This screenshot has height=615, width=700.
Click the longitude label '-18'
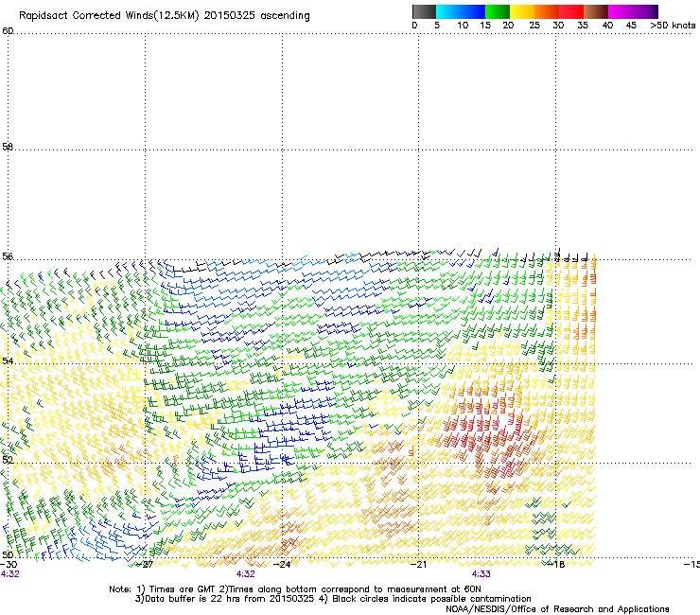(556, 565)
